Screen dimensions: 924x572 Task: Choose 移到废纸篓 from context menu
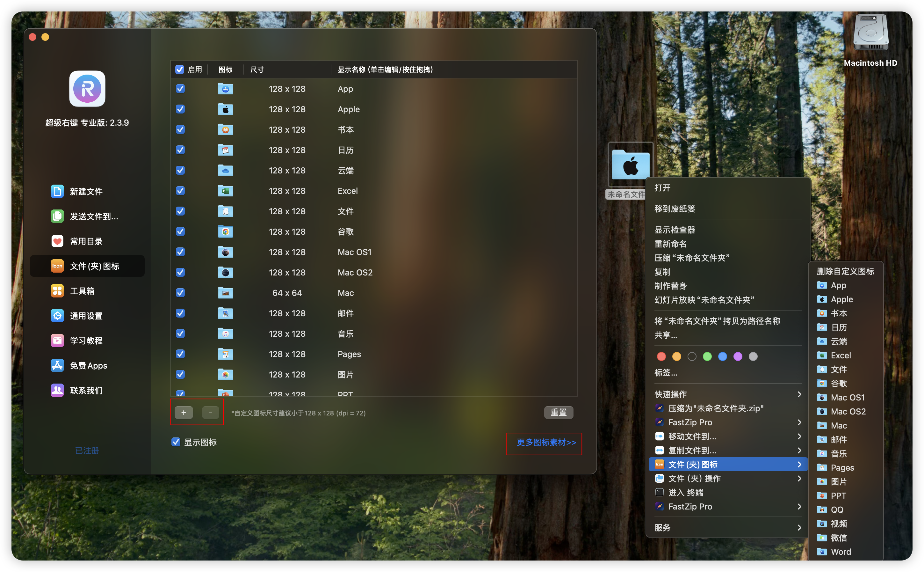click(675, 209)
